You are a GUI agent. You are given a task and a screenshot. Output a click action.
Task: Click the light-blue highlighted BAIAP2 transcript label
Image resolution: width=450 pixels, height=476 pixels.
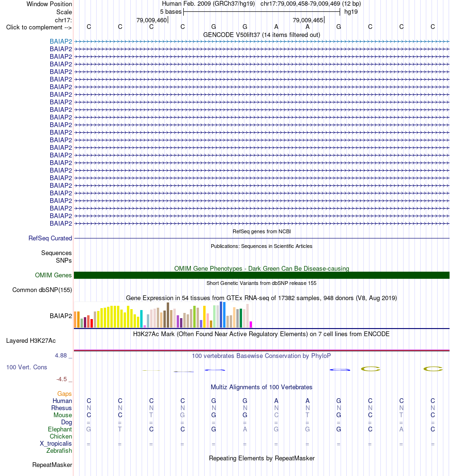click(61, 41)
